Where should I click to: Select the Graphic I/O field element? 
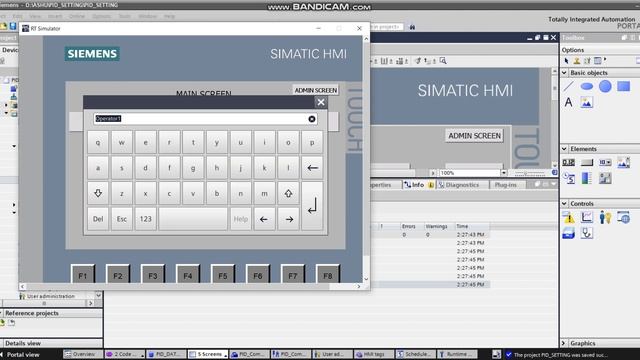(x=624, y=162)
